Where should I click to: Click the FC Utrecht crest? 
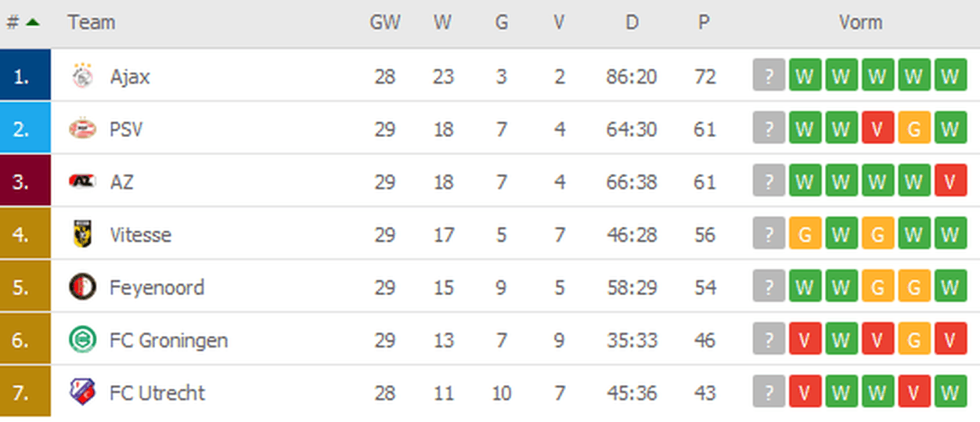click(82, 392)
